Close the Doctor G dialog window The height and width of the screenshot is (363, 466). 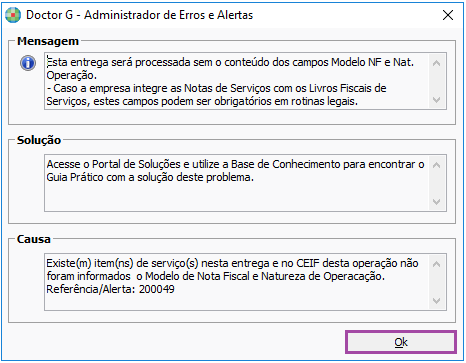click(x=448, y=15)
